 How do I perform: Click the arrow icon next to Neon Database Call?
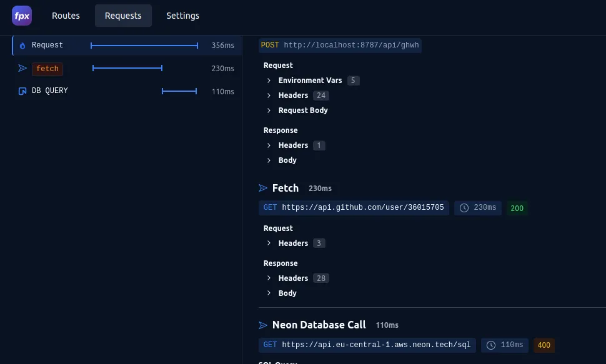[x=263, y=325]
